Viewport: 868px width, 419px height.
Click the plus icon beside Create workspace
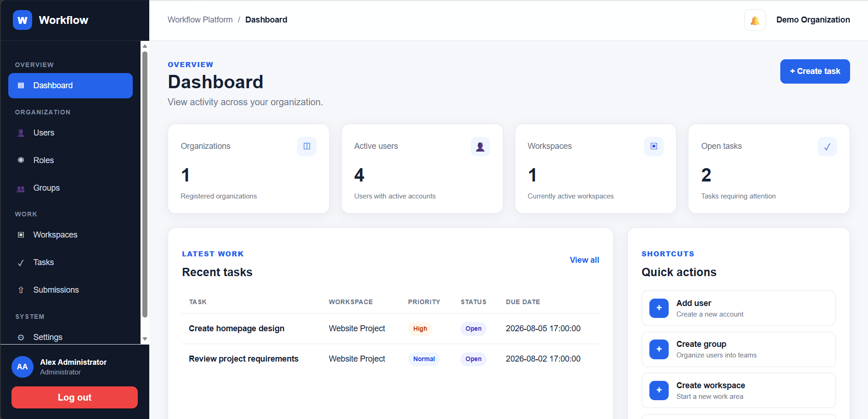[x=659, y=391]
